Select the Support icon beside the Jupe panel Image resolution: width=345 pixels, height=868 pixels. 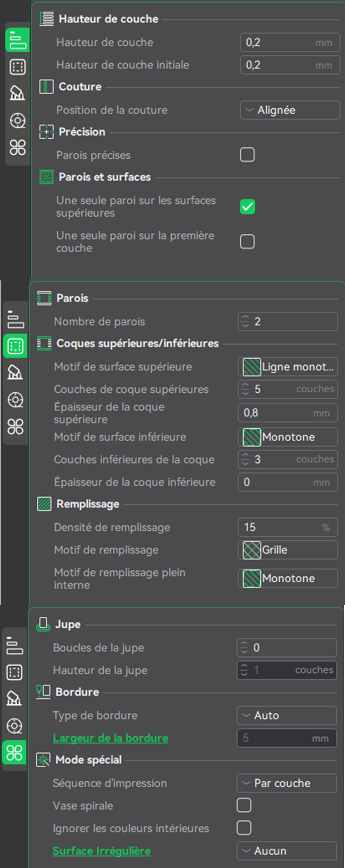pyautogui.click(x=14, y=699)
